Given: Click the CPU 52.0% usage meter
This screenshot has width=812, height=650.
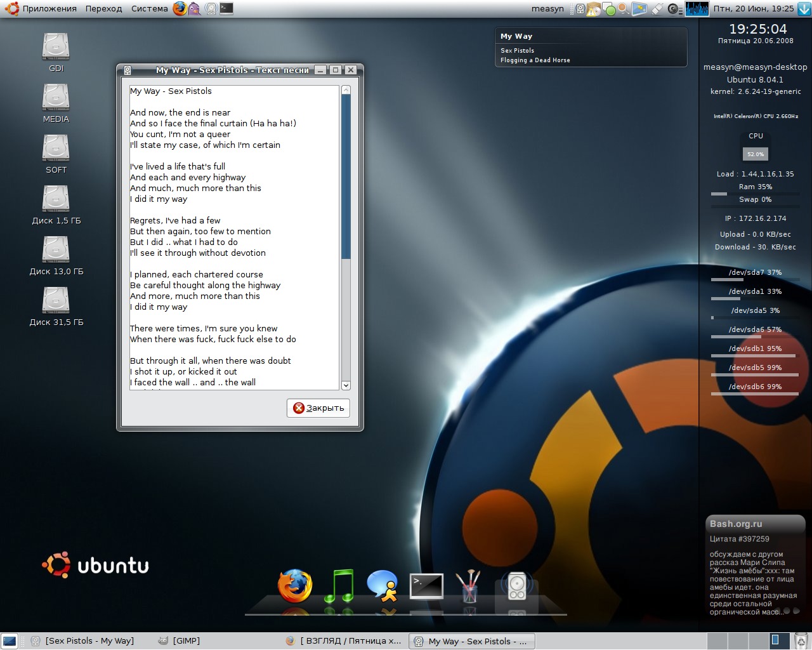Looking at the screenshot, I should (x=756, y=154).
